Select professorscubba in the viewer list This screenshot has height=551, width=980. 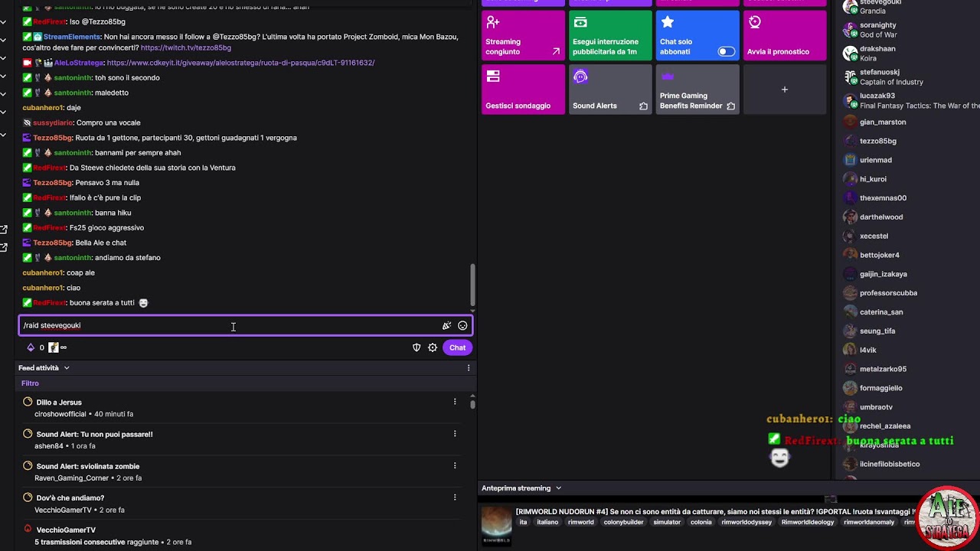tap(888, 293)
